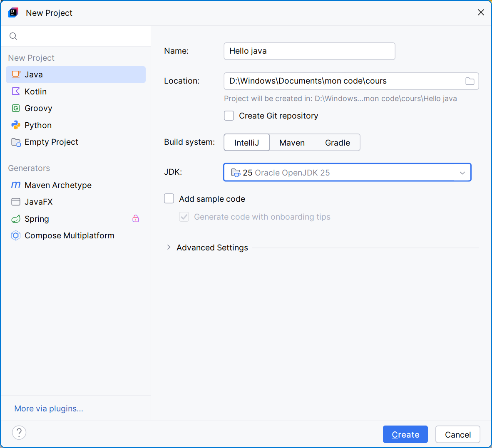
Task: Choose the Groovy icon in sidebar
Action: [16, 108]
